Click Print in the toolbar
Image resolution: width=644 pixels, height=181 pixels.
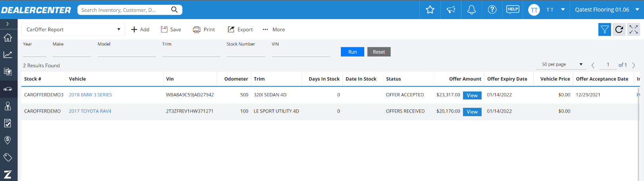(204, 29)
